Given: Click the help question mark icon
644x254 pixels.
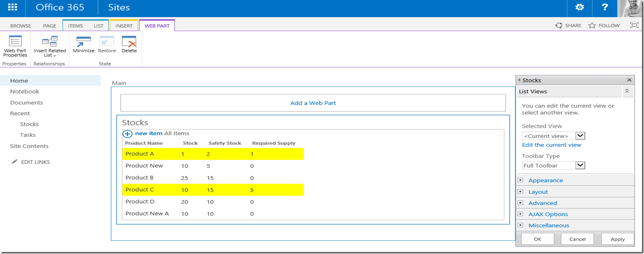Looking at the screenshot, I should point(605,8).
